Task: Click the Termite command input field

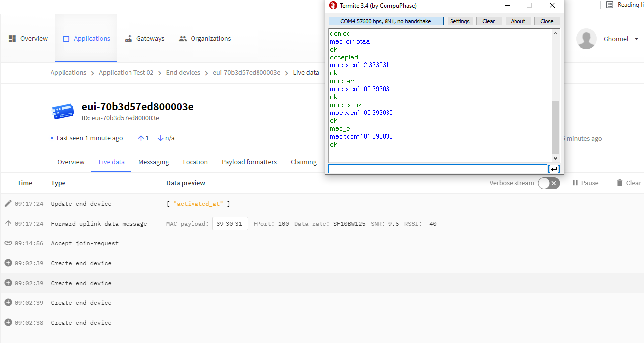Action: click(437, 169)
